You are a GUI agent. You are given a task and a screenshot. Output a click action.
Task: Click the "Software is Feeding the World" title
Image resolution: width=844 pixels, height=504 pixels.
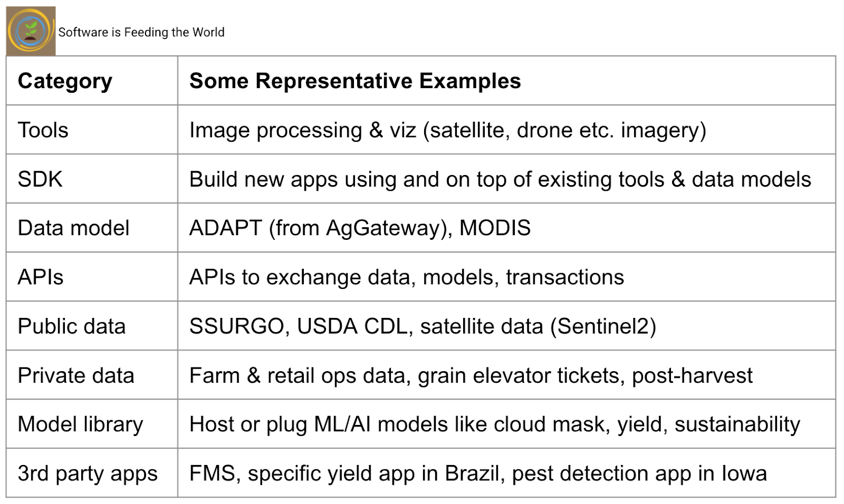[141, 32]
